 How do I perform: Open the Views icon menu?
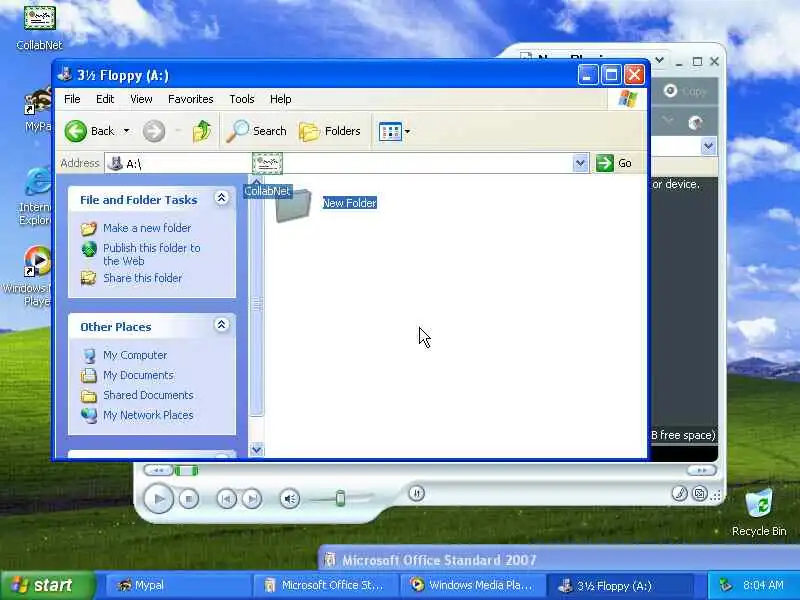[394, 132]
